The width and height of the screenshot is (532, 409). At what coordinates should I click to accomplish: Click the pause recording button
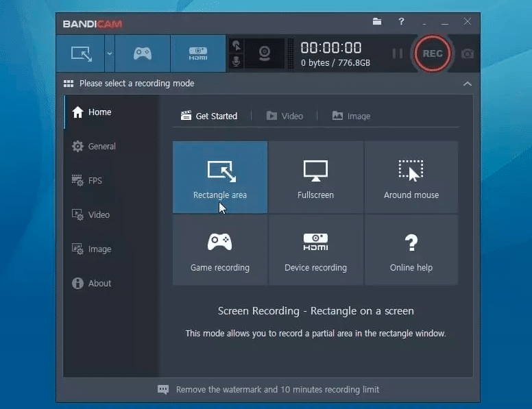(398, 53)
